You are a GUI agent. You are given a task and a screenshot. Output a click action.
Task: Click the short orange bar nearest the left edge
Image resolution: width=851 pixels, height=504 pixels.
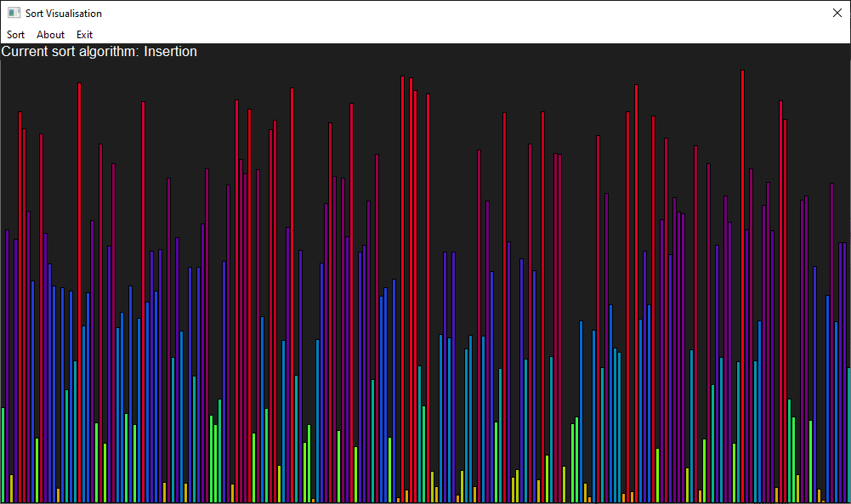tap(11, 489)
